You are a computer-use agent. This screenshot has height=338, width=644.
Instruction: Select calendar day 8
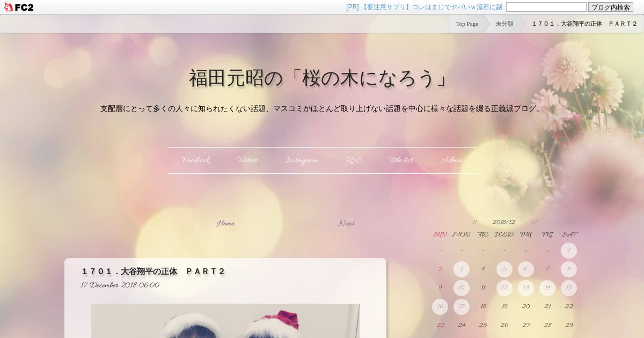(569, 269)
